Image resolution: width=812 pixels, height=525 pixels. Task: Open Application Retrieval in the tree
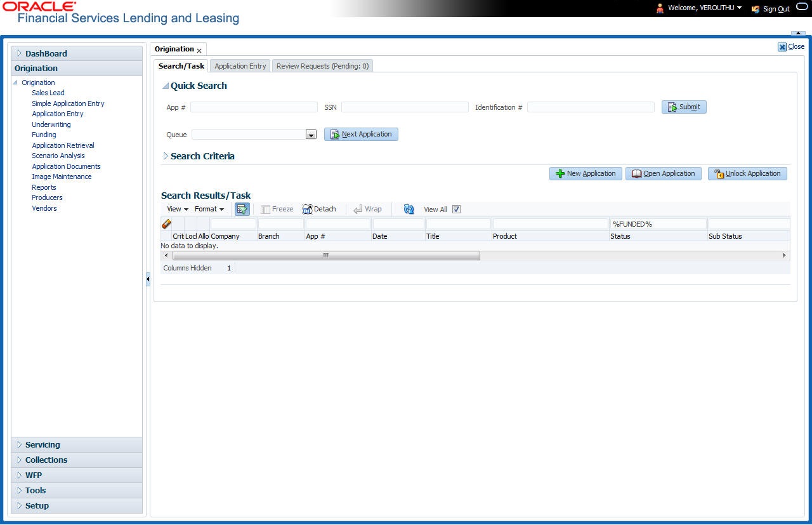[63, 145]
